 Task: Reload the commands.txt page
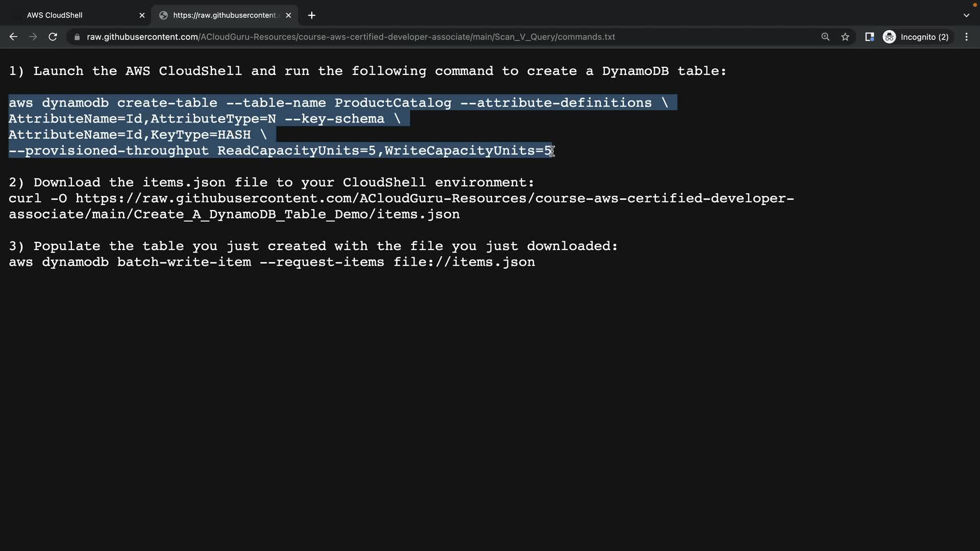tap(53, 37)
